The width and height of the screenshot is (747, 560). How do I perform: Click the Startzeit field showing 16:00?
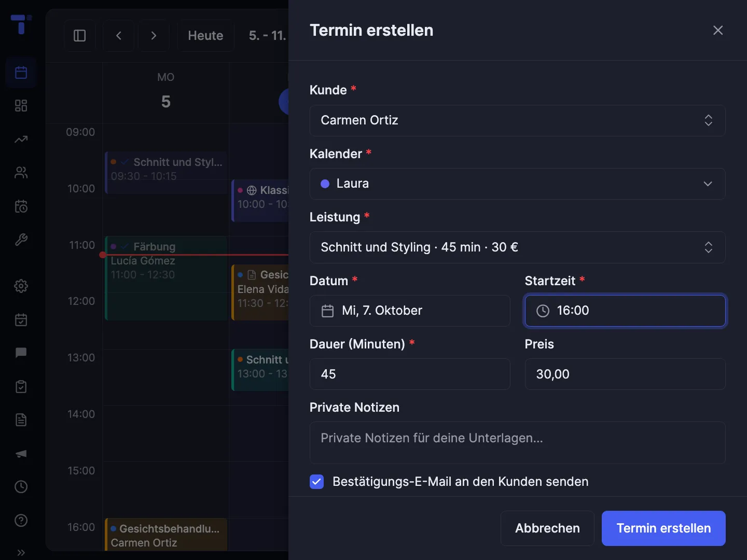click(625, 311)
